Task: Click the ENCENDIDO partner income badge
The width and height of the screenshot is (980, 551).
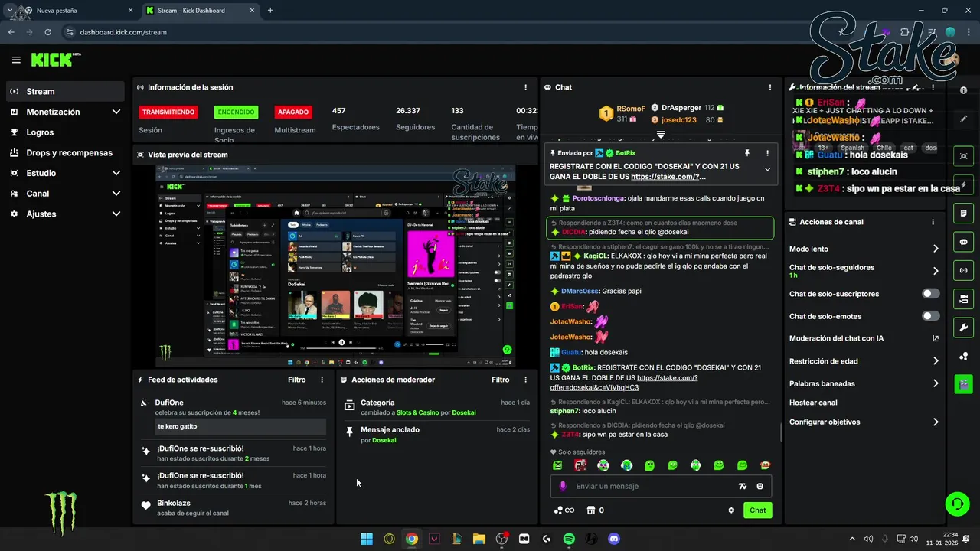Action: (236, 112)
